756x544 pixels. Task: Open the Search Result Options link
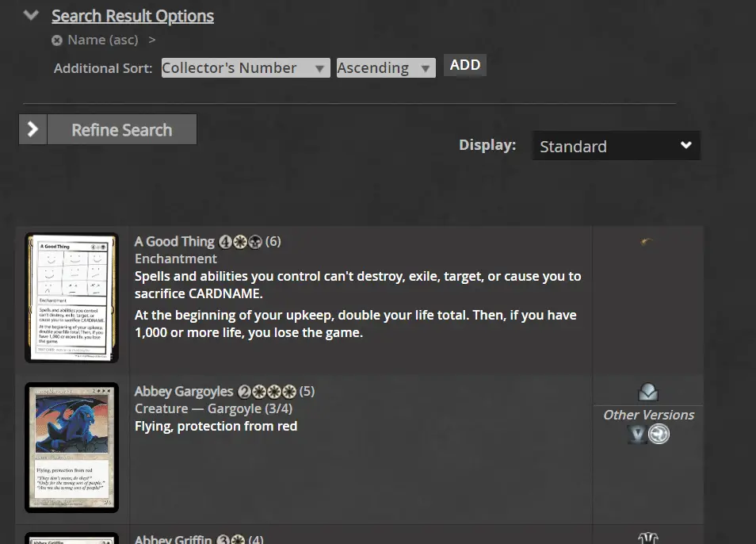[x=132, y=16]
